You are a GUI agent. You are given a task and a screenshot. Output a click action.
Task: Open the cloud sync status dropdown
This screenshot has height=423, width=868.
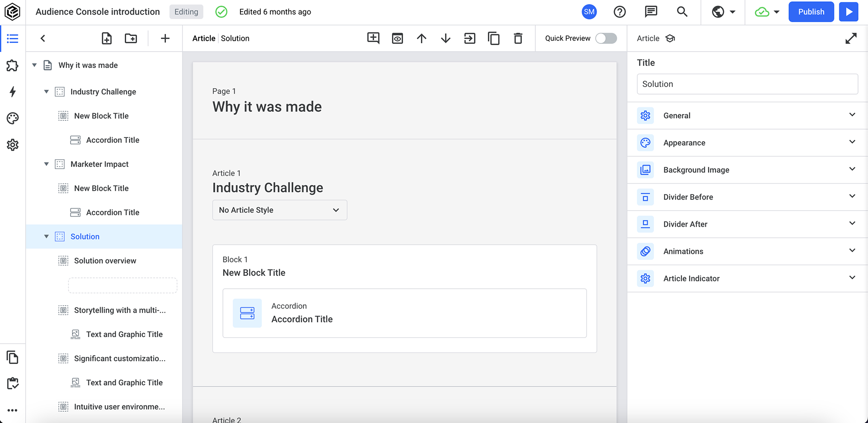768,12
